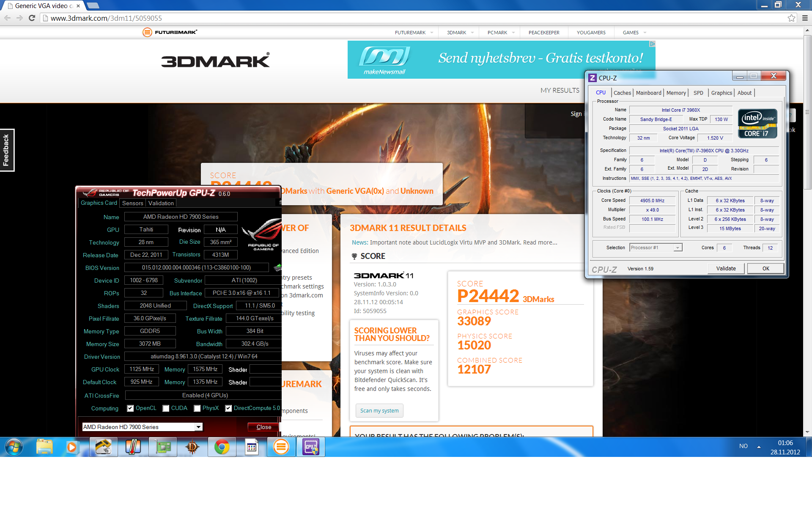
Task: Expand the FUTUREMARK nav menu arrow
Action: [432, 33]
